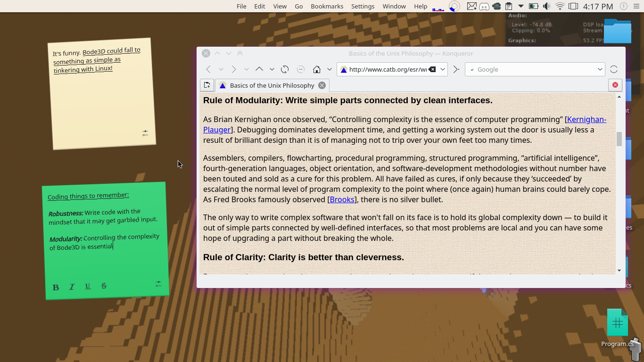
Task: Toggle bold formatting on green note
Action: tap(56, 288)
